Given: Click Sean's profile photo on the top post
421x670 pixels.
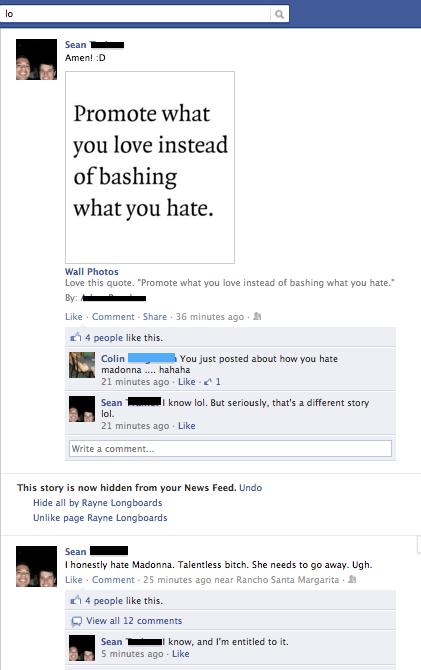Looking at the screenshot, I should tap(36, 59).
